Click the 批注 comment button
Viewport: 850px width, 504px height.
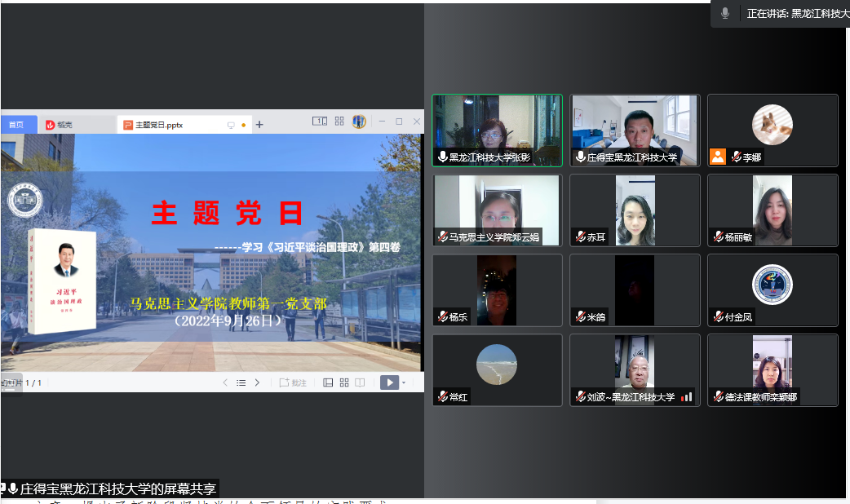(x=293, y=382)
